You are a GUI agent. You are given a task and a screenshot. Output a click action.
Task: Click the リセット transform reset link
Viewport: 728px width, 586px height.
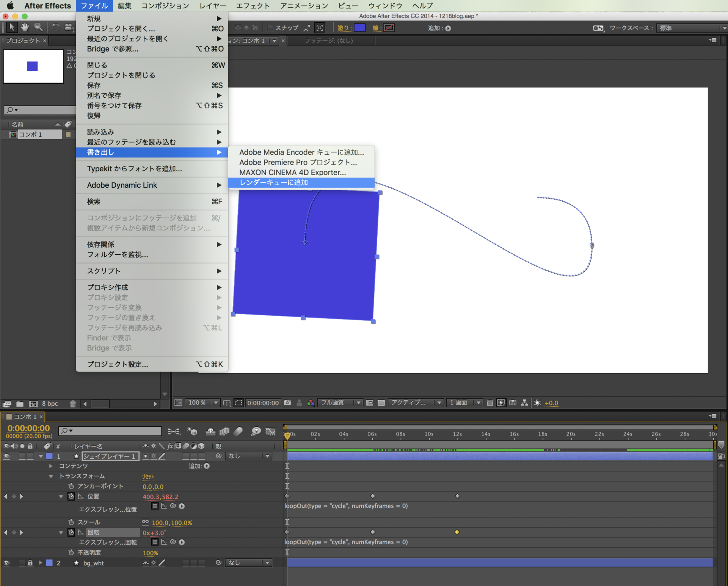pyautogui.click(x=148, y=476)
